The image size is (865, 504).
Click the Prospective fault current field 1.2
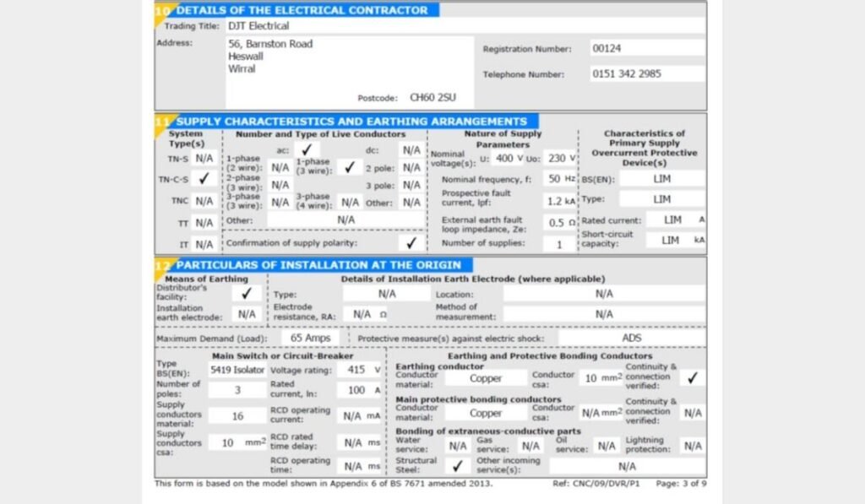[x=560, y=201]
